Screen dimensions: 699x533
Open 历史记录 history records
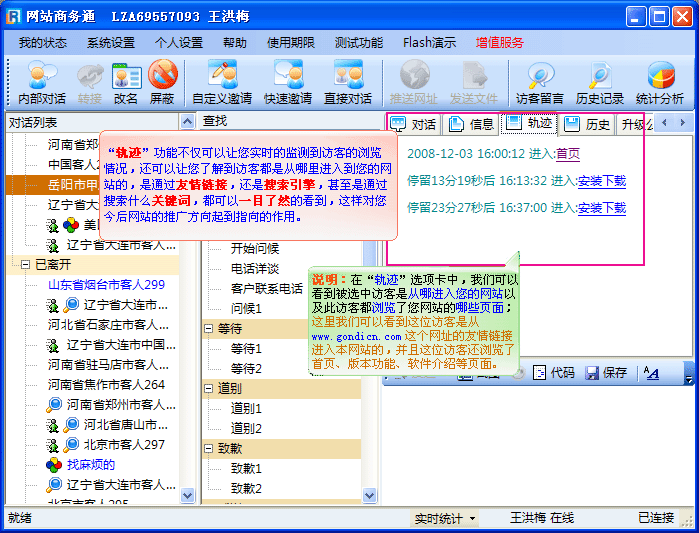click(x=600, y=82)
